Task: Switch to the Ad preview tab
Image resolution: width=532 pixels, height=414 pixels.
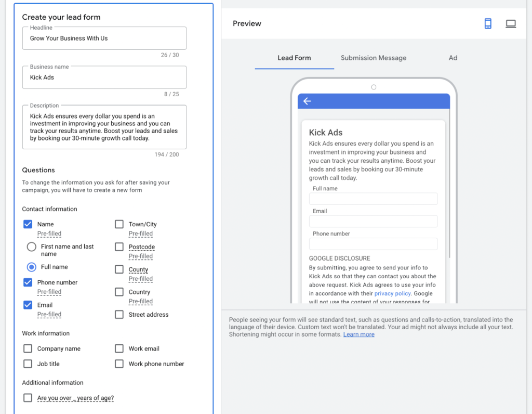Action: click(x=453, y=58)
